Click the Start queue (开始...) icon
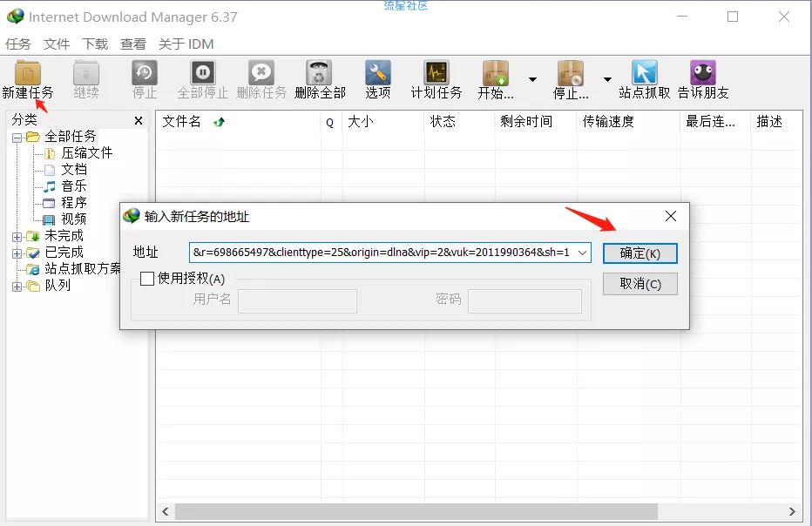The width and height of the screenshot is (812, 526). tap(496, 73)
